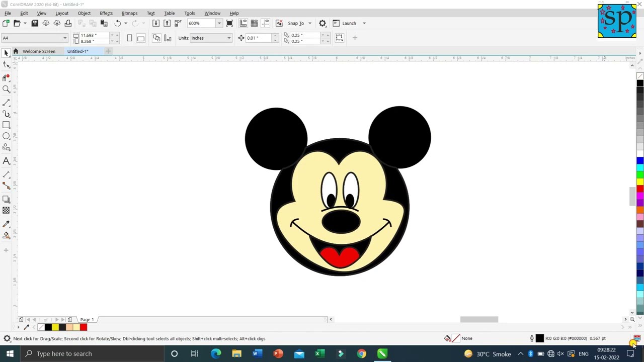Choose the Interactive Fill tool
The height and width of the screenshot is (362, 644).
6,235
